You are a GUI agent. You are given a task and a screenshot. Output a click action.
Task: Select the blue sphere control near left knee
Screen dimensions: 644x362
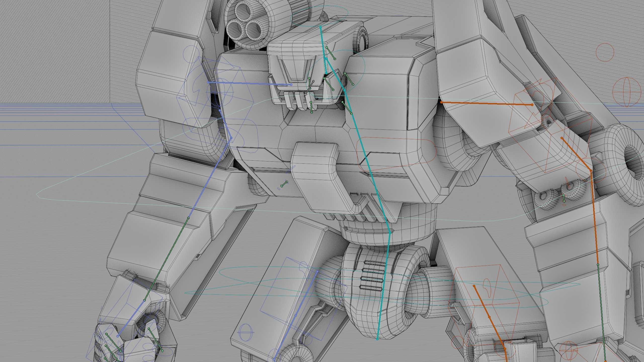pos(245,332)
